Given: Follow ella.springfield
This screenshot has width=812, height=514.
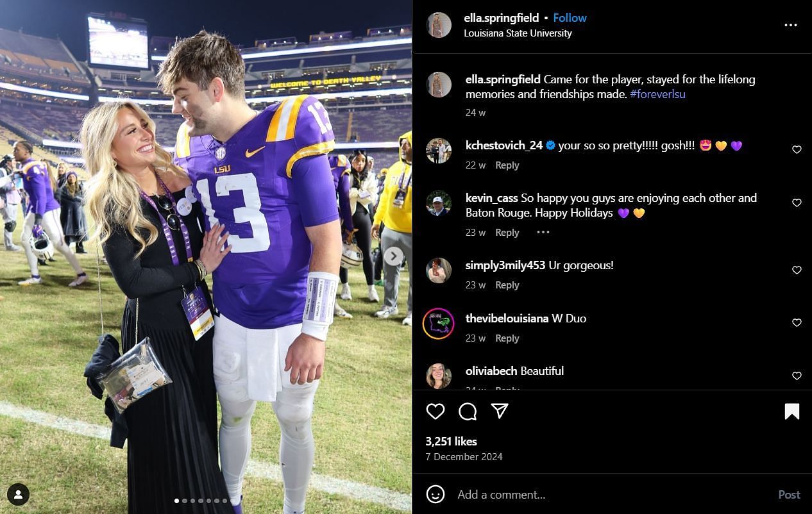Looking at the screenshot, I should tap(570, 18).
